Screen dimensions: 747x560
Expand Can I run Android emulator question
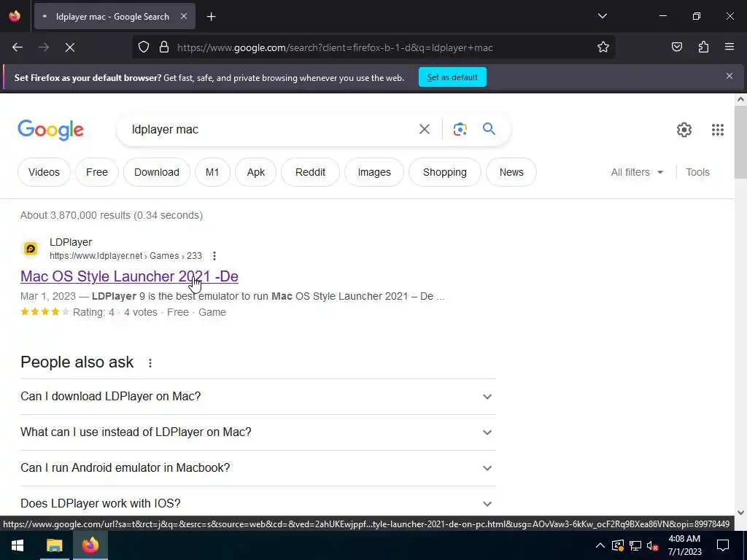[258, 468]
